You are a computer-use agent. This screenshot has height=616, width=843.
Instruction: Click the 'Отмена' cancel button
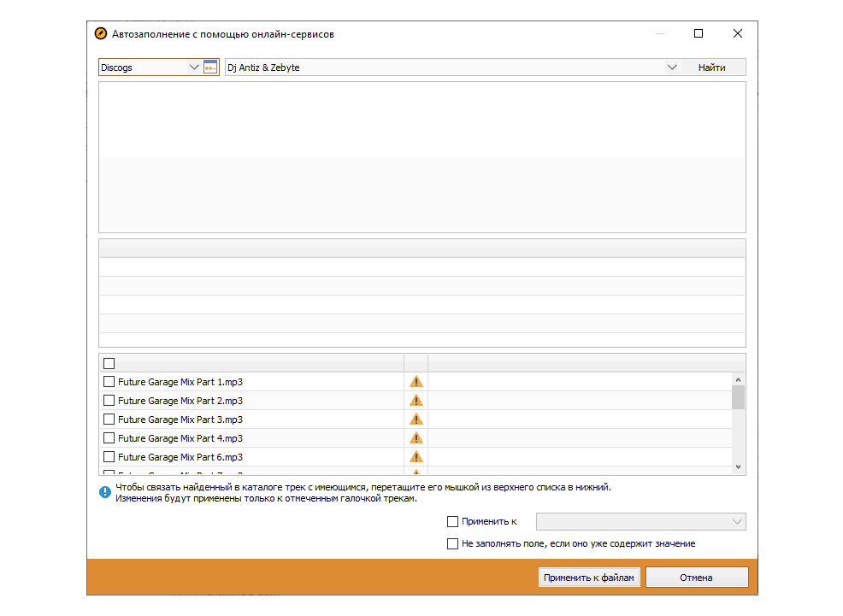click(696, 578)
